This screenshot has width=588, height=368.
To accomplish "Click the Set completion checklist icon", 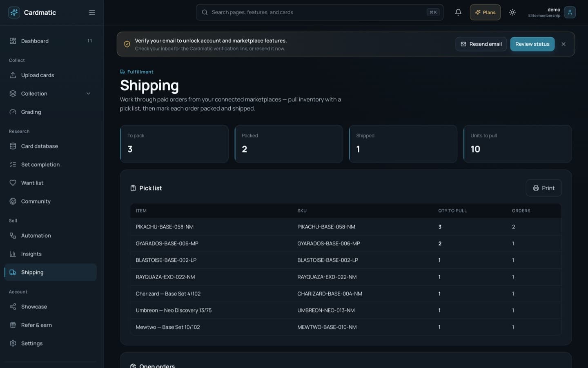I will click(x=13, y=164).
